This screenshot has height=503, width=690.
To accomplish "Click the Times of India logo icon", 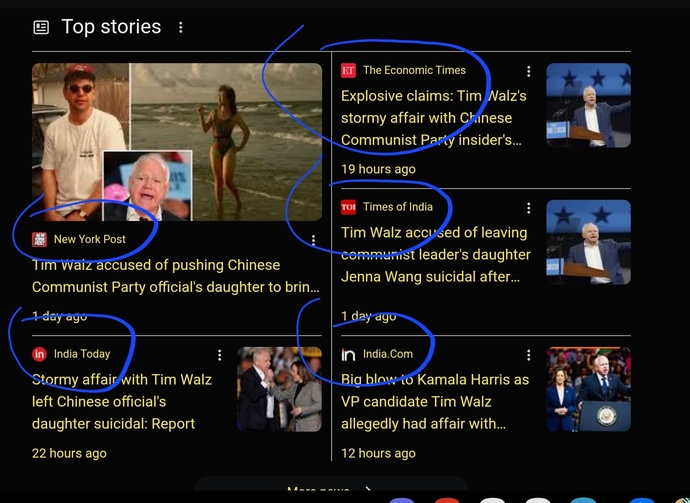I will coord(348,207).
